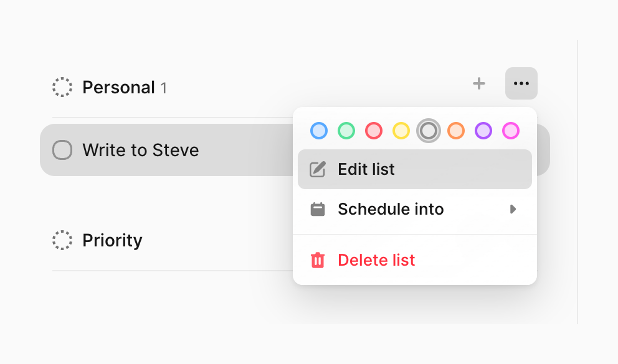Click the dotted circle icon beside Personal
The height and width of the screenshot is (364, 618).
pos(62,87)
